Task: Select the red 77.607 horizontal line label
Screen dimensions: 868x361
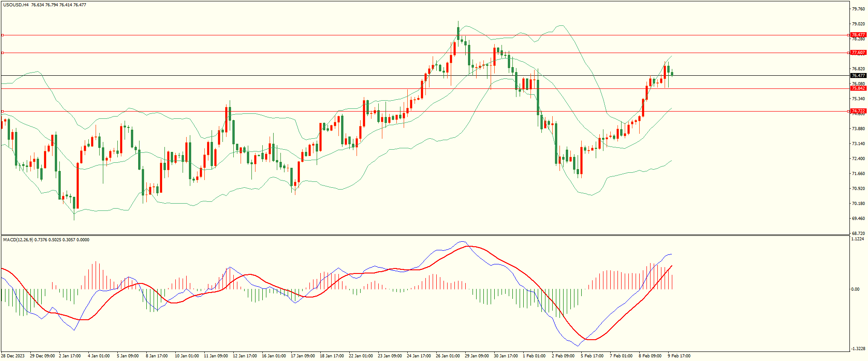Action: pyautogui.click(x=858, y=53)
